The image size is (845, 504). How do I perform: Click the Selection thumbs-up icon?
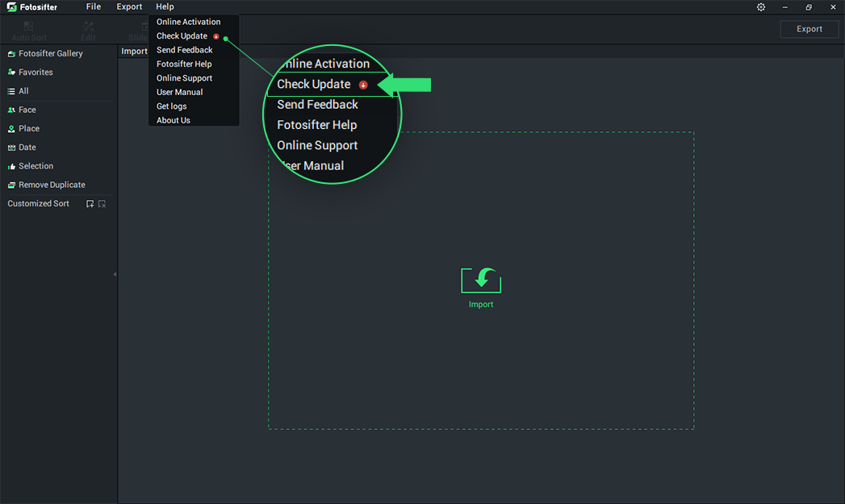(11, 166)
